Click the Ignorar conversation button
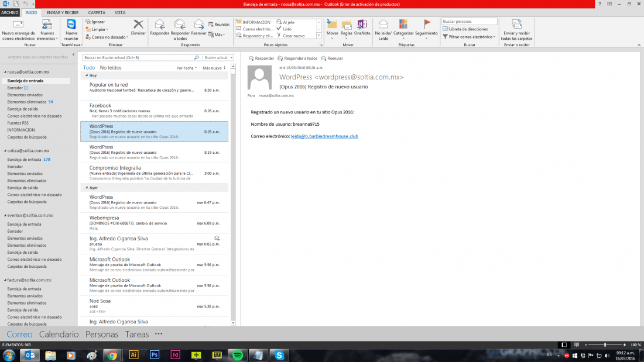This screenshot has width=644, height=362. (95, 22)
